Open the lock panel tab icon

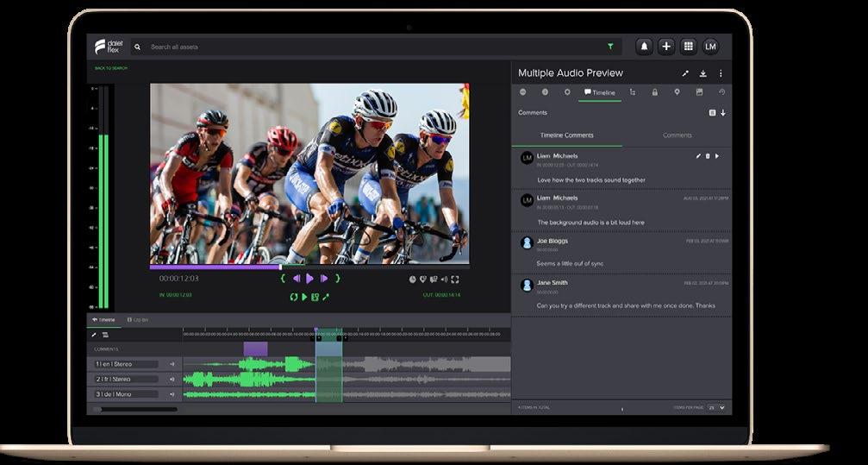click(x=655, y=92)
